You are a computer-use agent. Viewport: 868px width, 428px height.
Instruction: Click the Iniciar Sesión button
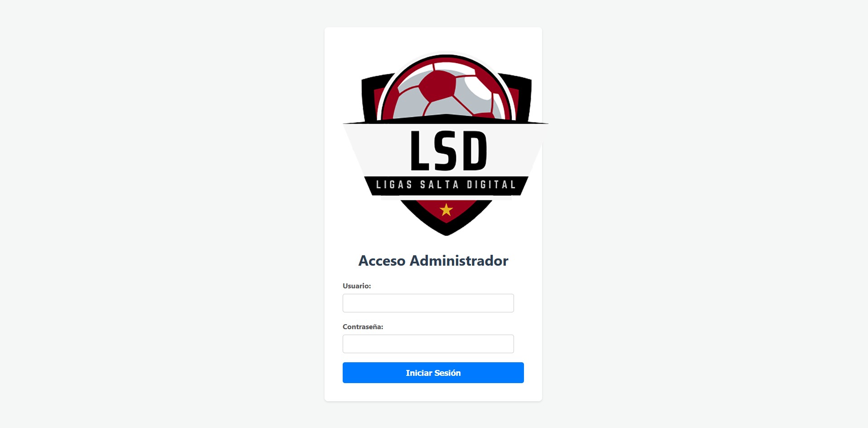click(x=433, y=373)
